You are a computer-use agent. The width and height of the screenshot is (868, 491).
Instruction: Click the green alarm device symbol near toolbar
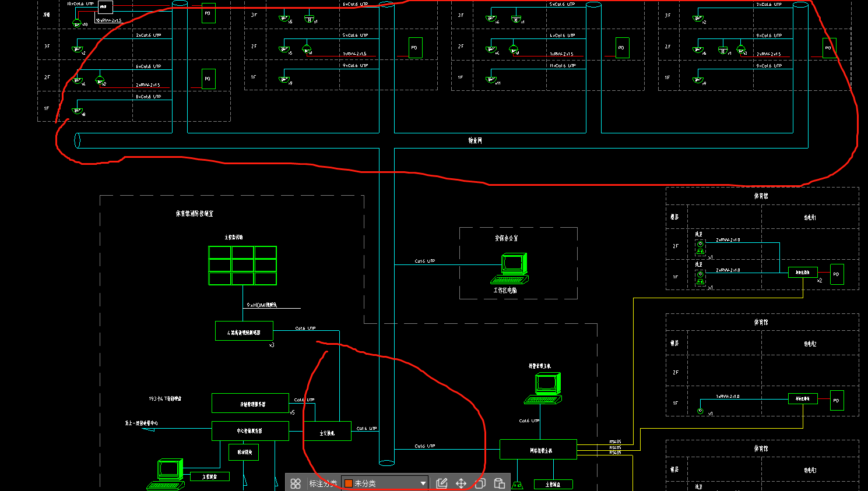[517, 485]
